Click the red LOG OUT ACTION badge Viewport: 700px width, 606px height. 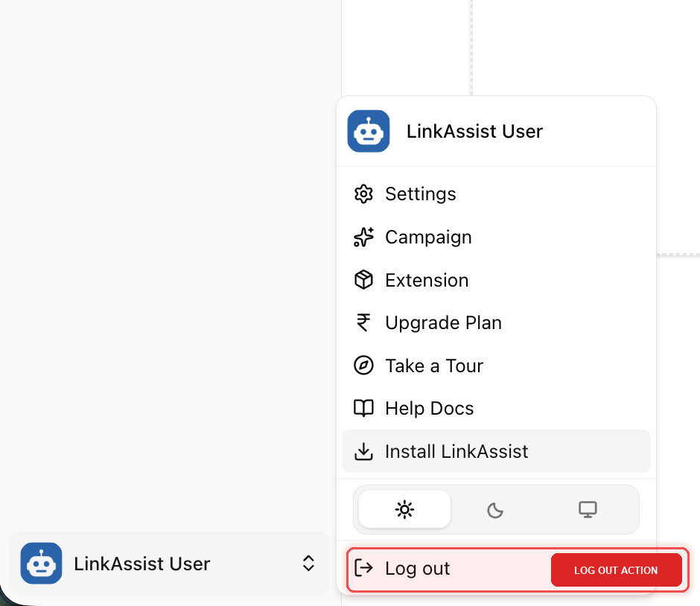(x=616, y=570)
